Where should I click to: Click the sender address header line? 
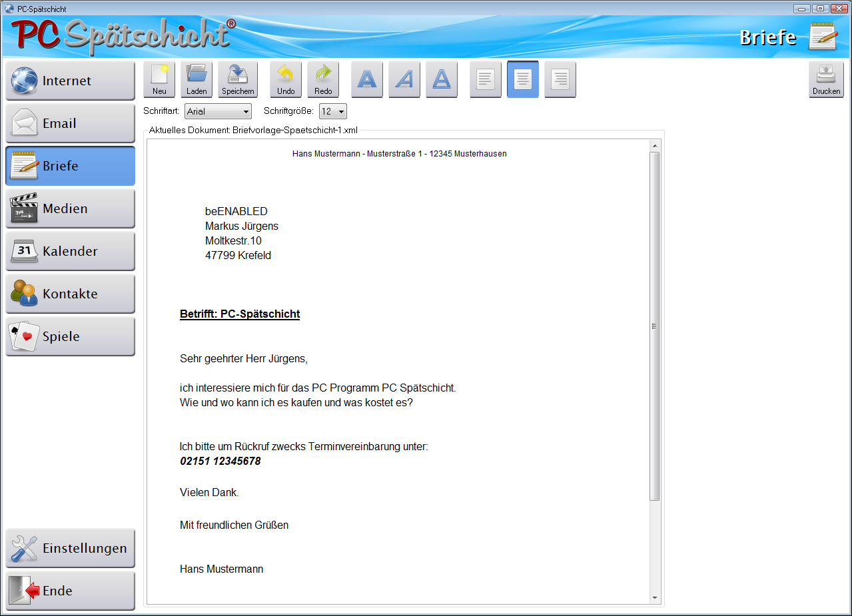coord(400,154)
